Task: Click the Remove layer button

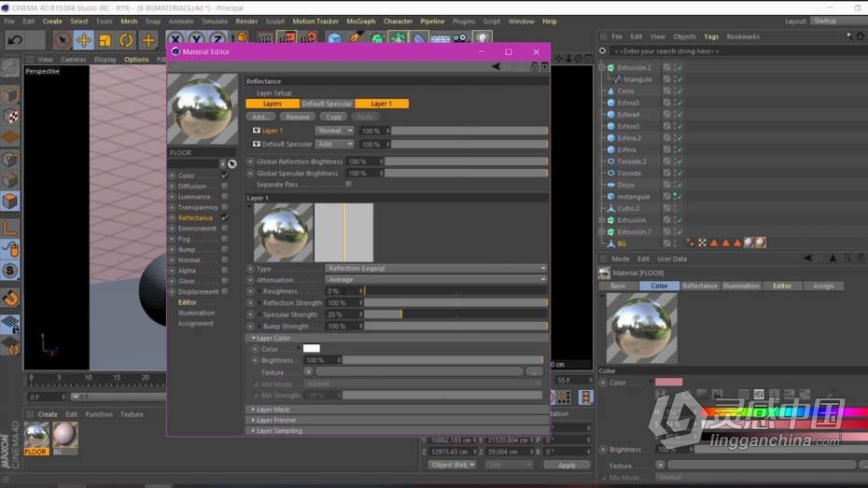Action: [x=298, y=117]
